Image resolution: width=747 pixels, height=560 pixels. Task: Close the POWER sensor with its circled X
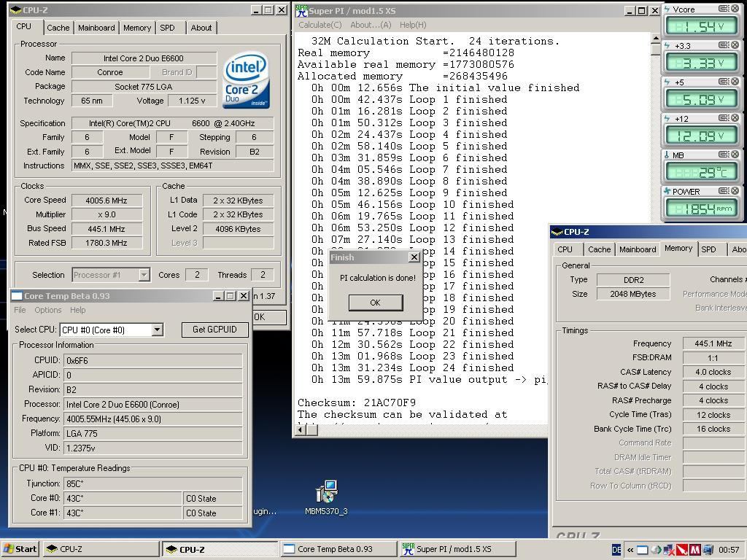735,190
